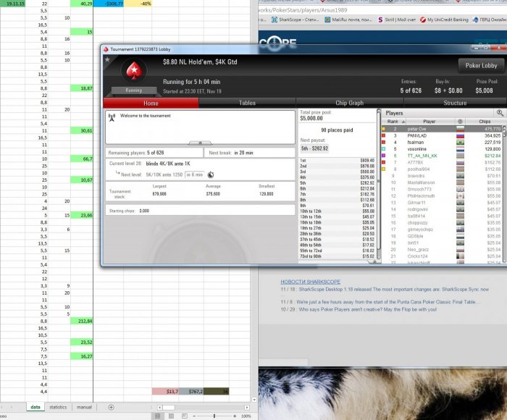Click the Excel cell showing $767,2
Screen dimensions: 507x420
(191, 392)
